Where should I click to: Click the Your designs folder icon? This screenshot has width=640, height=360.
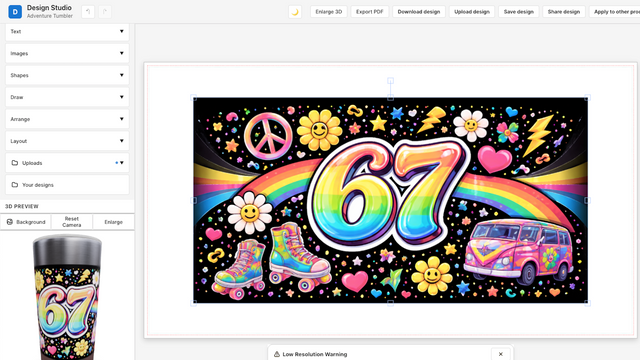coord(15,185)
